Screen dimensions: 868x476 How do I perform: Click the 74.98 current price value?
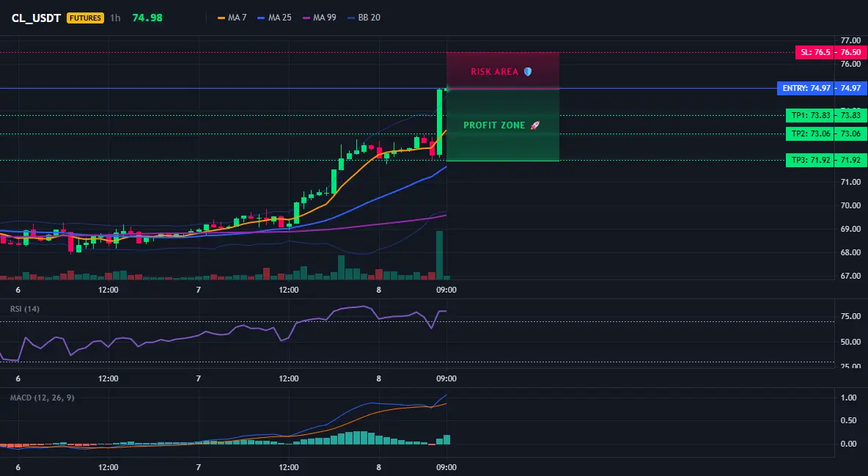click(147, 18)
